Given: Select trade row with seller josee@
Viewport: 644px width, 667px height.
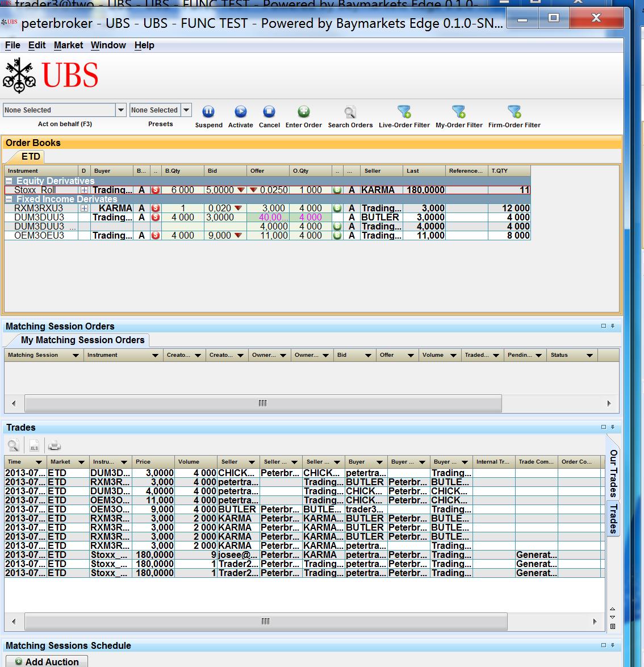Looking at the screenshot, I should [x=304, y=555].
